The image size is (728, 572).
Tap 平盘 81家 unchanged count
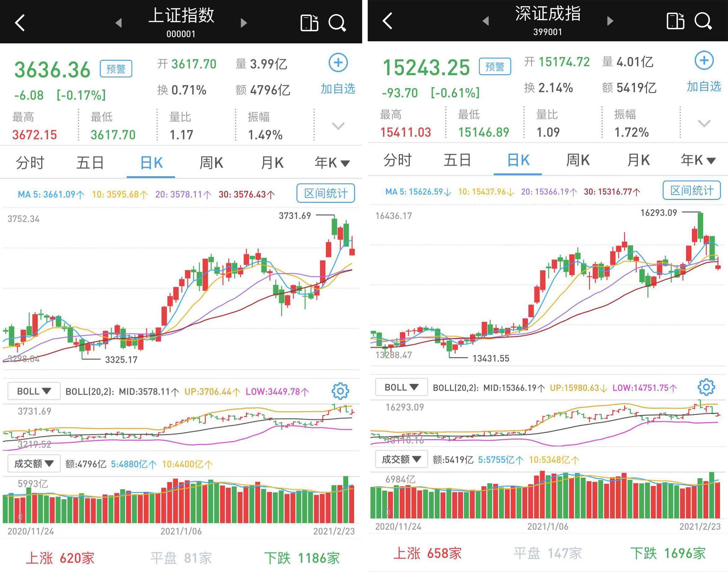181,558
